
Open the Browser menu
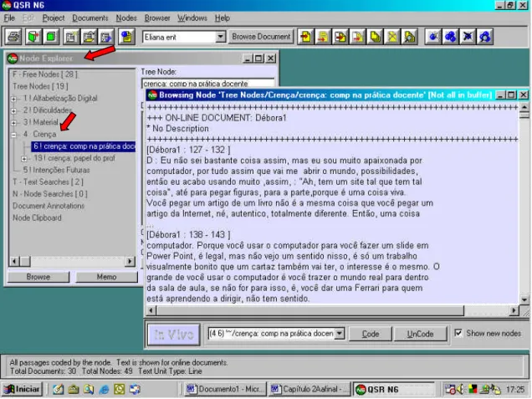coord(157,18)
